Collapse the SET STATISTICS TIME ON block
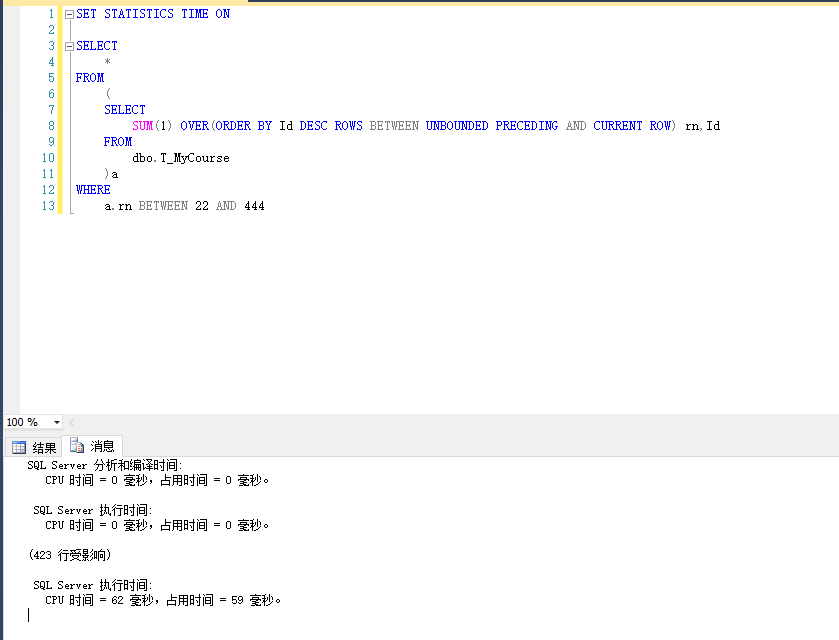The width and height of the screenshot is (839, 640). click(68, 14)
